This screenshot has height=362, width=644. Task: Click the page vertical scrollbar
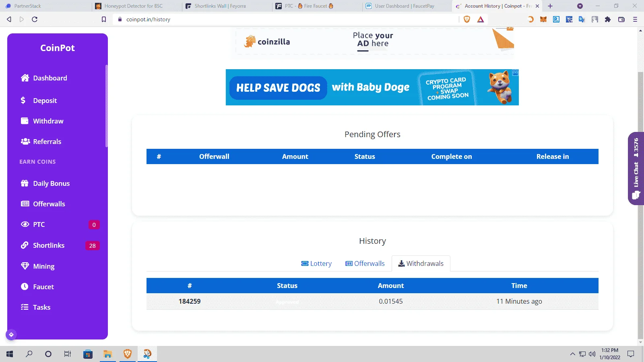click(x=640, y=205)
